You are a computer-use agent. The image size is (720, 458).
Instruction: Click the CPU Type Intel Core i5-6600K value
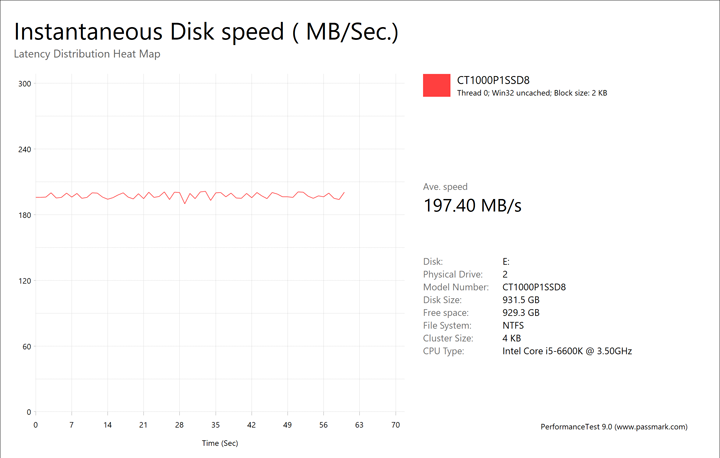tap(566, 352)
